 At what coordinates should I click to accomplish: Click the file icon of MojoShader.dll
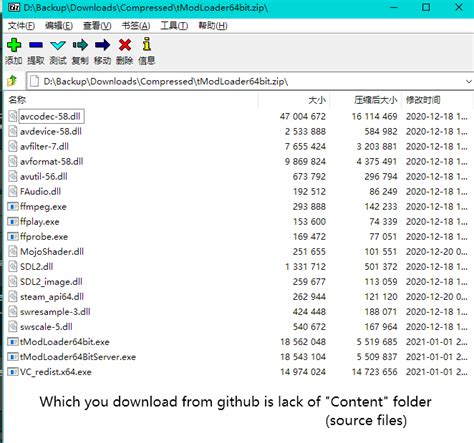tap(13, 251)
